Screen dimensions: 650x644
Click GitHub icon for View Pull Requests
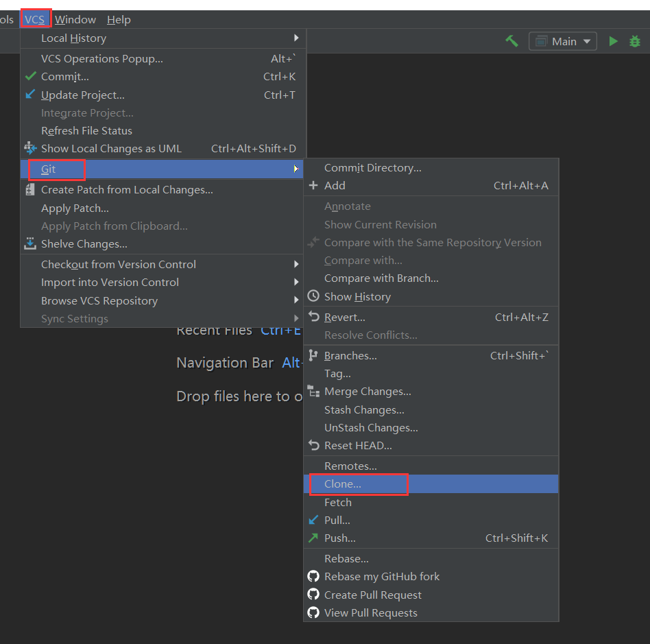coord(313,612)
